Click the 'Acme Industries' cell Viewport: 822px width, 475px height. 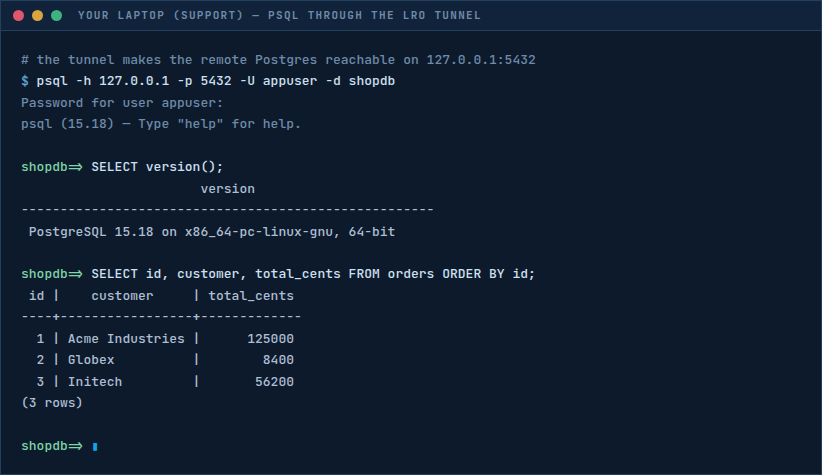tap(126, 339)
